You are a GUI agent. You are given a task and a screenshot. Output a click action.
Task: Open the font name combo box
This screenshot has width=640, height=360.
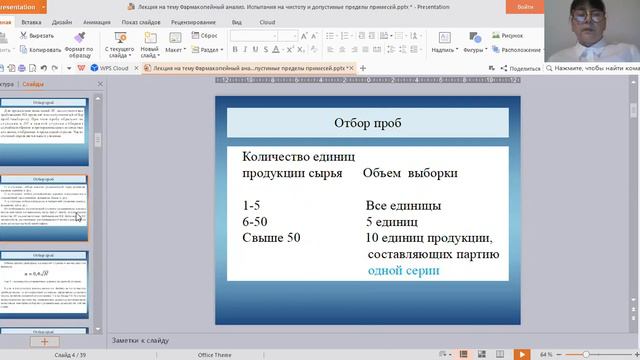pyautogui.click(x=253, y=36)
